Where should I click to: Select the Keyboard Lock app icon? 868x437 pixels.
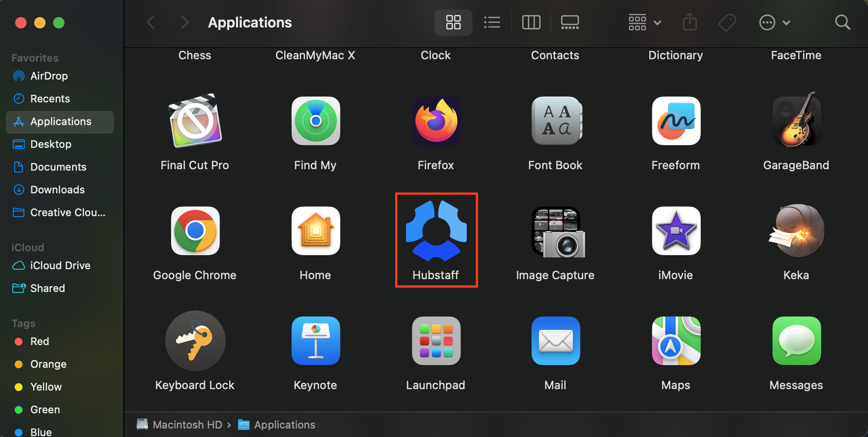[195, 341]
